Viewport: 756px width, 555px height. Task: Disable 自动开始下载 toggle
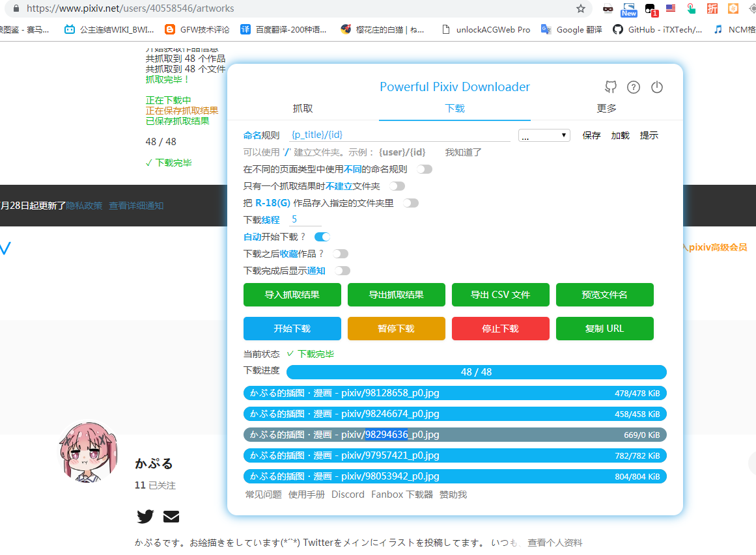(x=322, y=236)
